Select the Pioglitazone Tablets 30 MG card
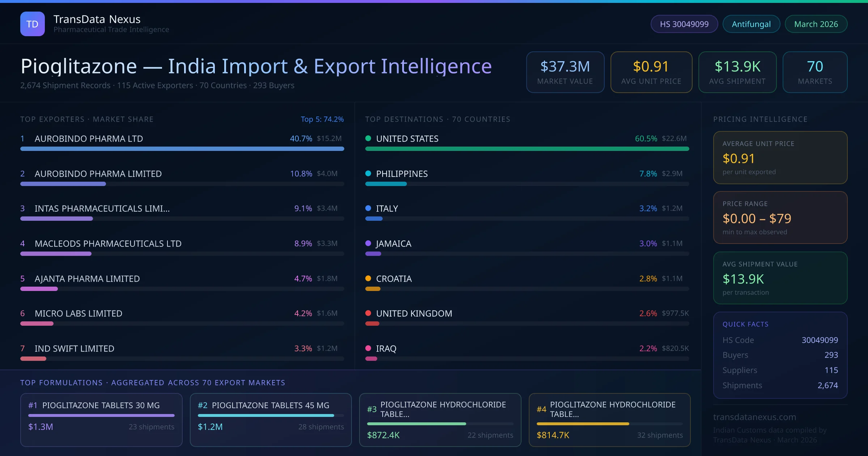868x456 pixels. pyautogui.click(x=101, y=419)
